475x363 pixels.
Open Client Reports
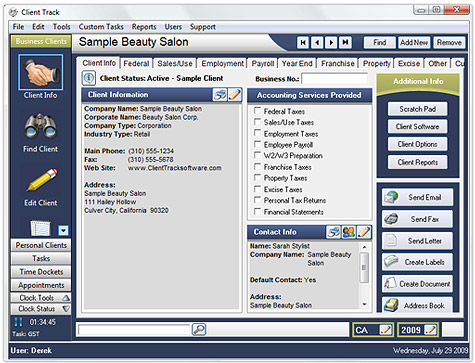pos(417,162)
